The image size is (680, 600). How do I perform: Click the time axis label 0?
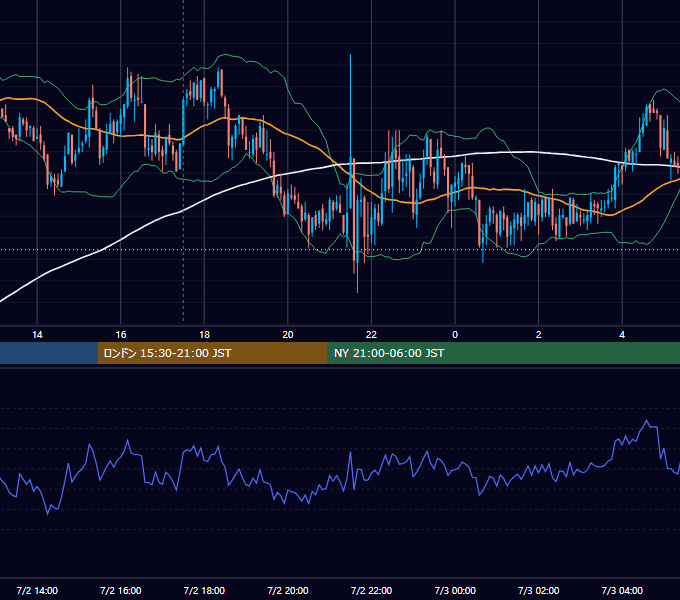(x=455, y=335)
